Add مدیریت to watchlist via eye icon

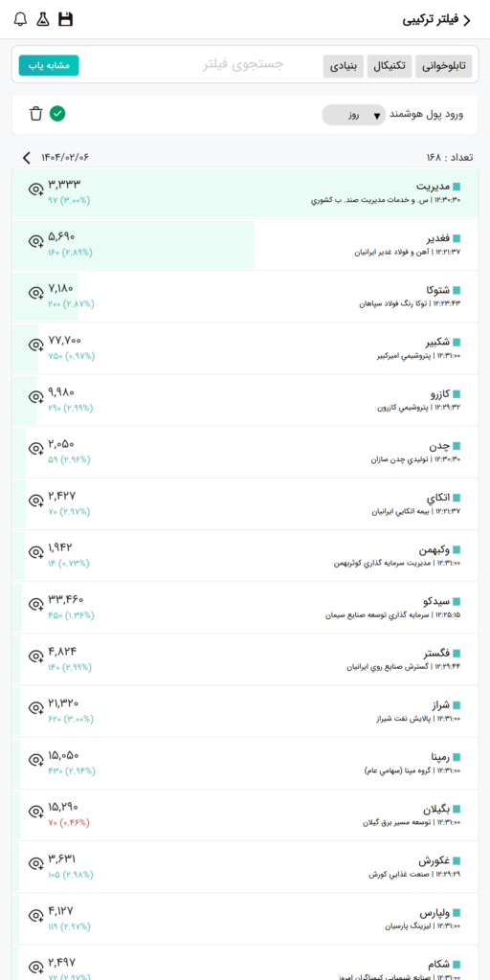pyautogui.click(x=36, y=189)
